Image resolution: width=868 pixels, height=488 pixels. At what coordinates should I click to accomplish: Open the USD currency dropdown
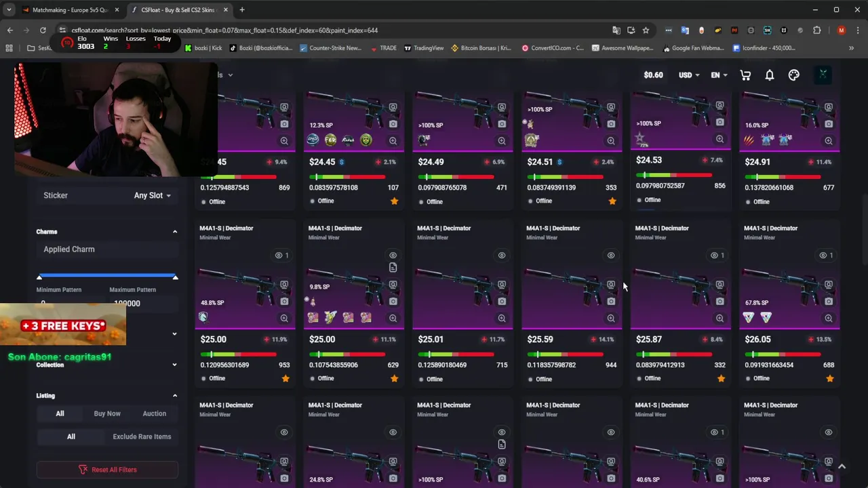[x=689, y=75]
